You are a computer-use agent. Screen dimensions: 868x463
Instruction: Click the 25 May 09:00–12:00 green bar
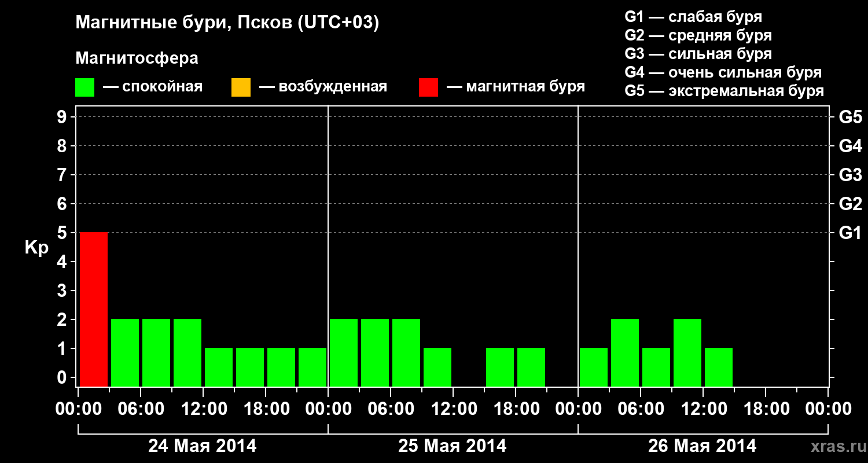pyautogui.click(x=437, y=368)
